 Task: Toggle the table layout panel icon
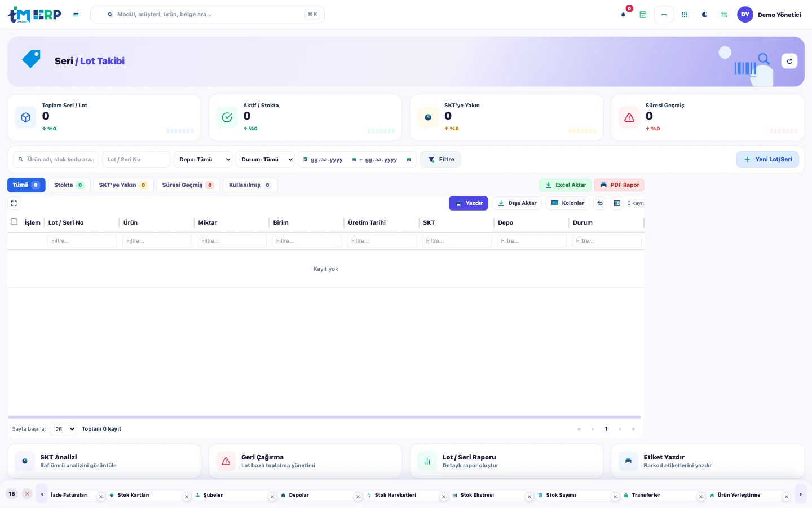[617, 203]
